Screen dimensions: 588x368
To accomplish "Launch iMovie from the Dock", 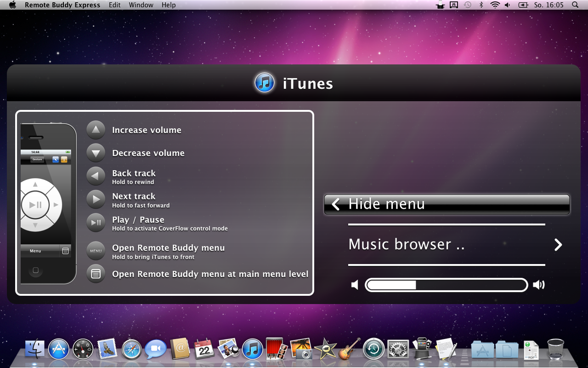I will pos(326,349).
